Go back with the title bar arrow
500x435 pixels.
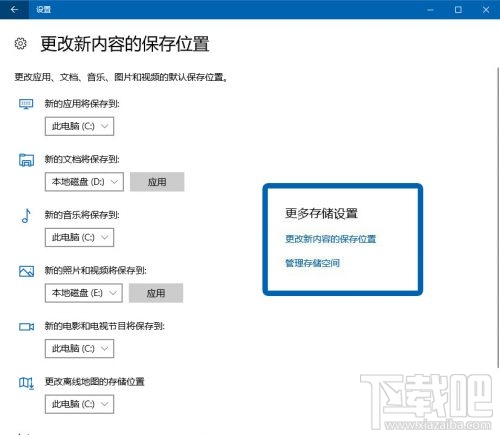pyautogui.click(x=14, y=9)
